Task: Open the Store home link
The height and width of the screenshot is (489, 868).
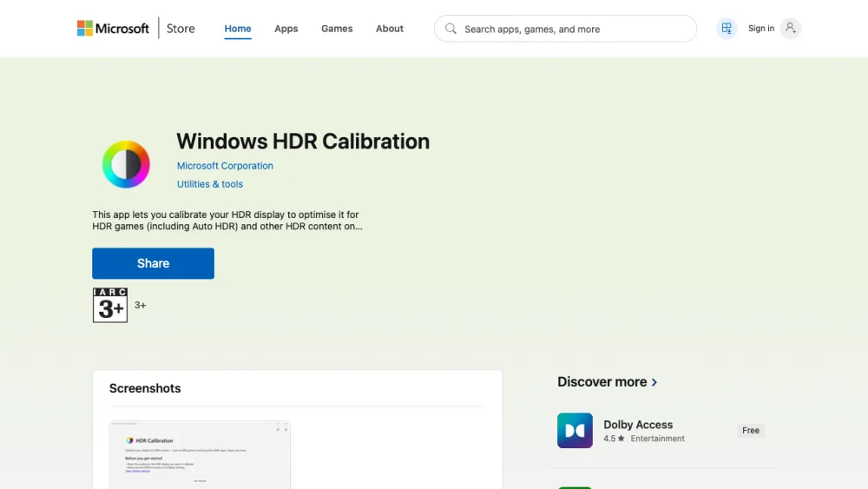Action: point(181,29)
